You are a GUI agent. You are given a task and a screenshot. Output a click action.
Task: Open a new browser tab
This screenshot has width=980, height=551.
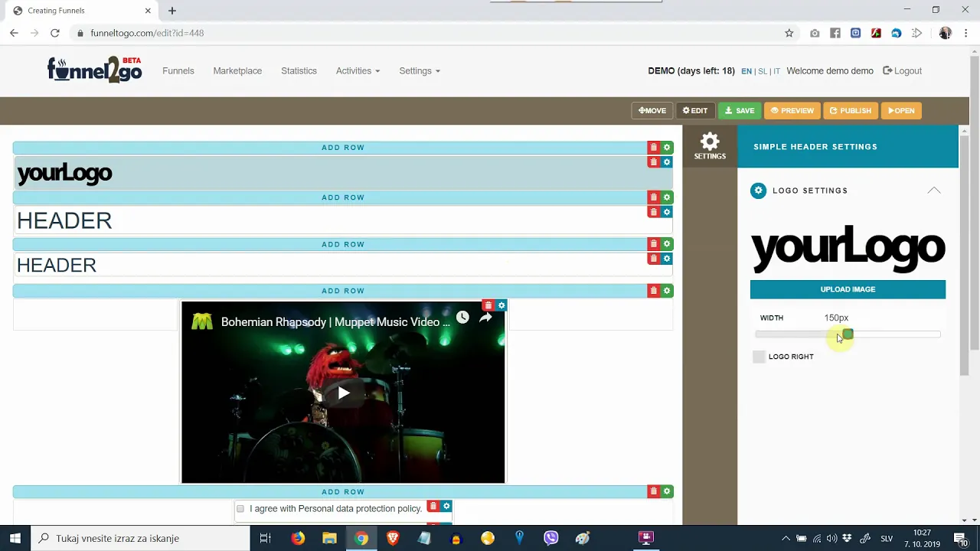(x=172, y=11)
